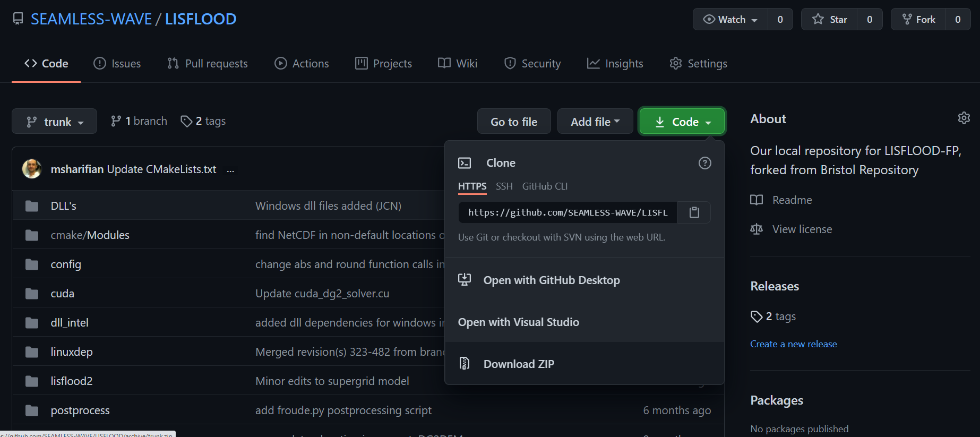Image resolution: width=980 pixels, height=437 pixels.
Task: Click the license scales icon
Action: pyautogui.click(x=757, y=229)
